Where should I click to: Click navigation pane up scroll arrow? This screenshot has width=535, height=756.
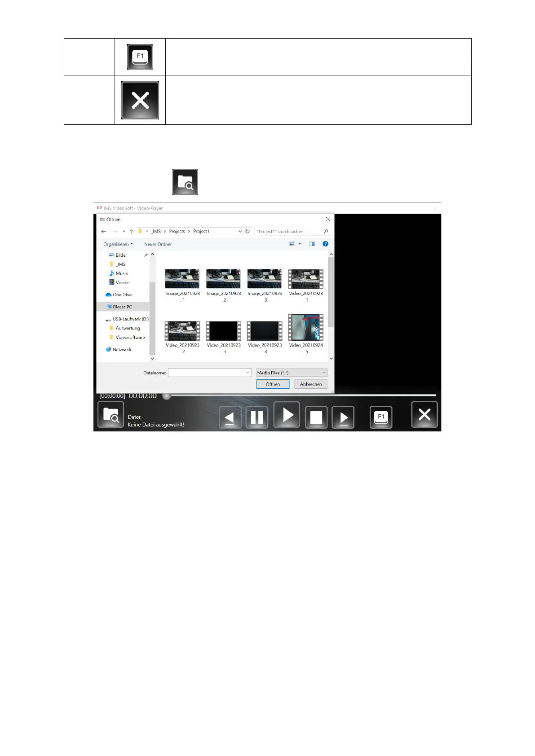[x=152, y=255]
